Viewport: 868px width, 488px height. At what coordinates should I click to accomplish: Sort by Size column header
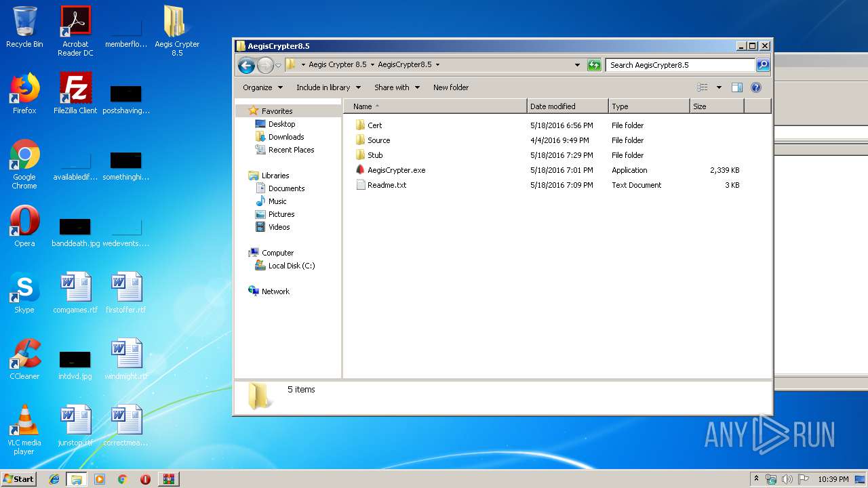[x=717, y=106]
